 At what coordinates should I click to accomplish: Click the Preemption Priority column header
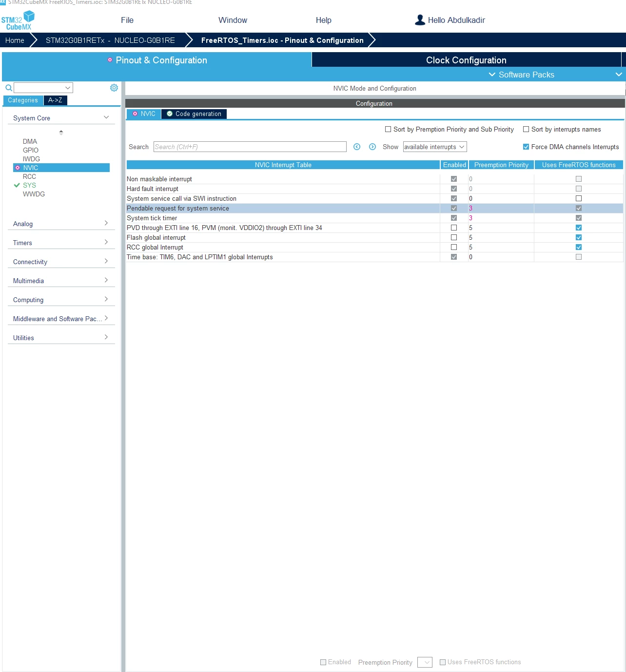(501, 165)
